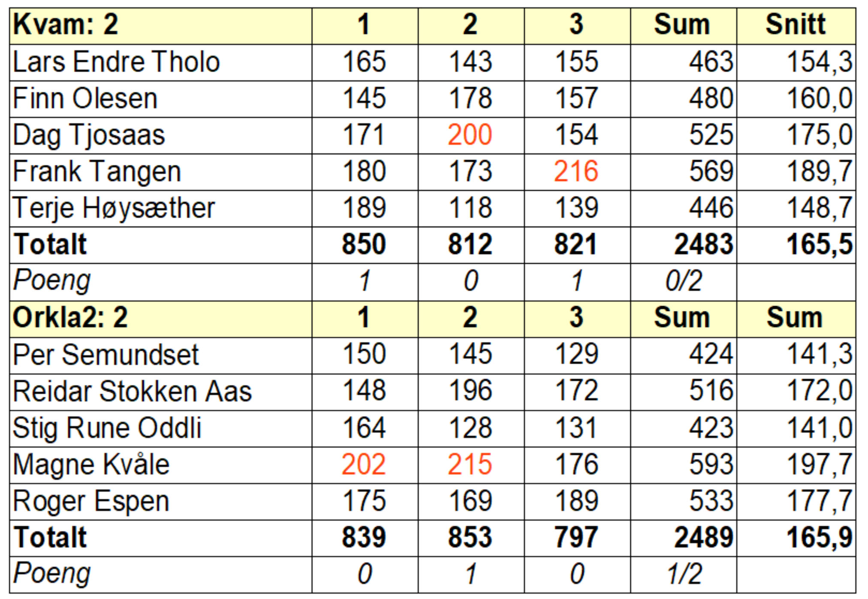The height and width of the screenshot is (599, 868).
Task: Click Stig Rune Oddli's name cell
Action: (107, 428)
